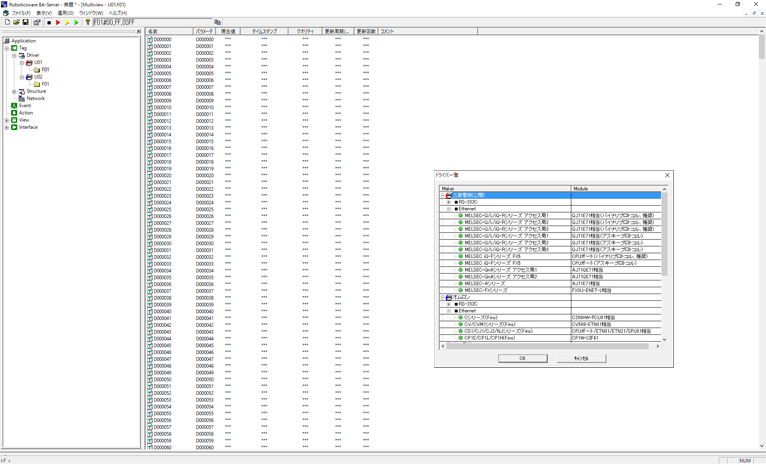
Task: Stop the server with the black square icon
Action: [49, 22]
